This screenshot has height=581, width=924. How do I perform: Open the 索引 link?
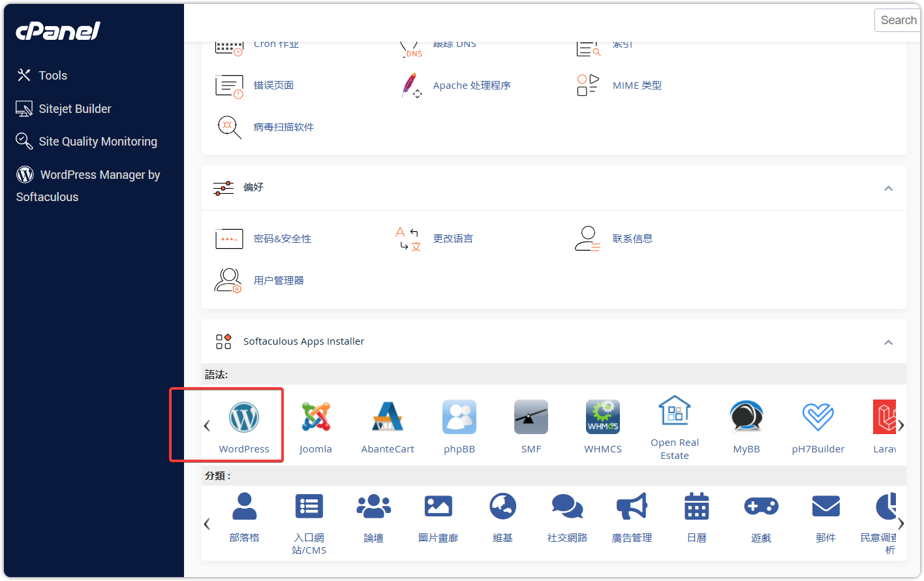(623, 44)
